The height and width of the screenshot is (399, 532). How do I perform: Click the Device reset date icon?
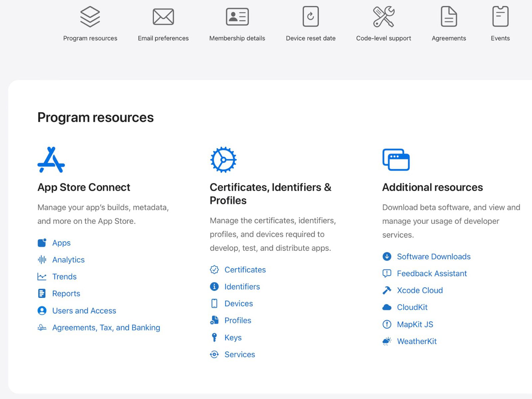(311, 17)
